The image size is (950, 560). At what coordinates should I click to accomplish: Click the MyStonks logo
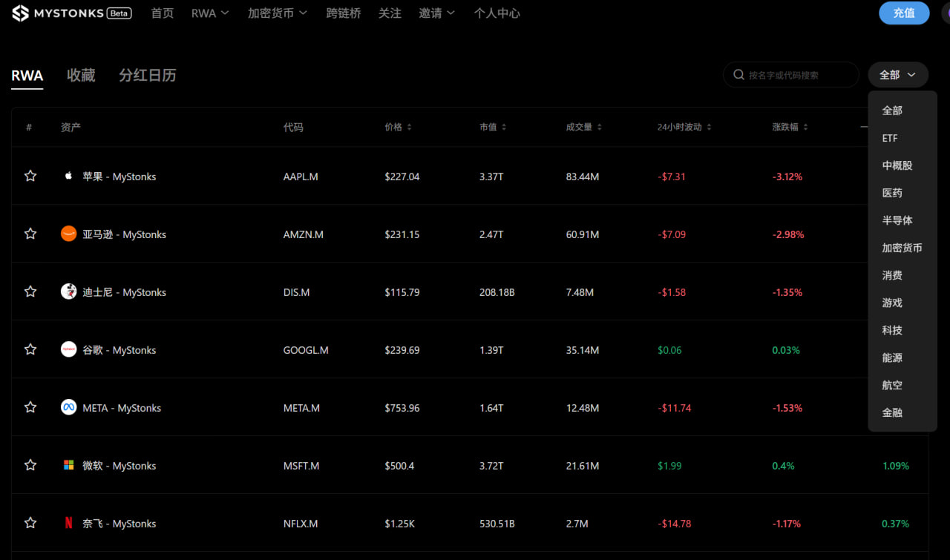point(71,13)
